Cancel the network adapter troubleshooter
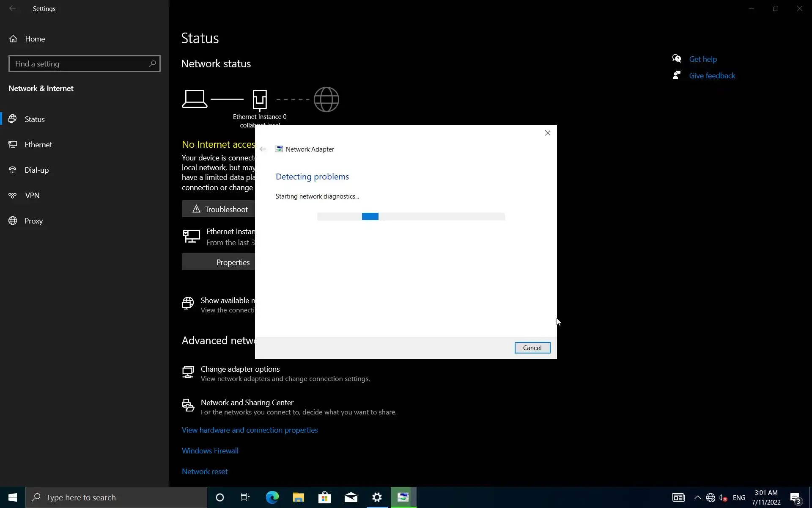Image resolution: width=812 pixels, height=508 pixels. 532,348
